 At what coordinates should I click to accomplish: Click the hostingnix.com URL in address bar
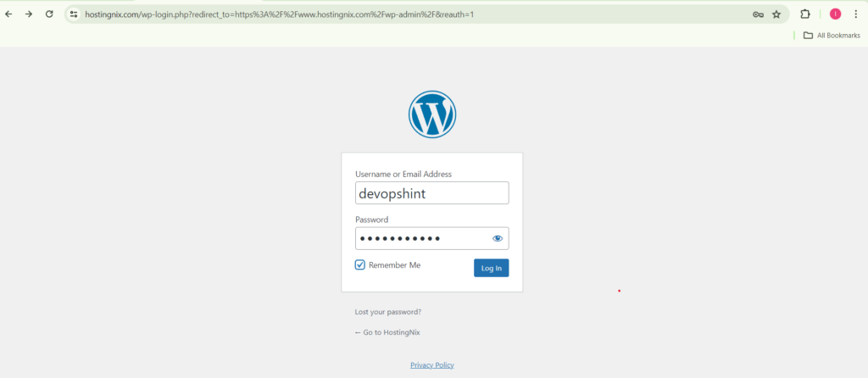[x=279, y=14]
